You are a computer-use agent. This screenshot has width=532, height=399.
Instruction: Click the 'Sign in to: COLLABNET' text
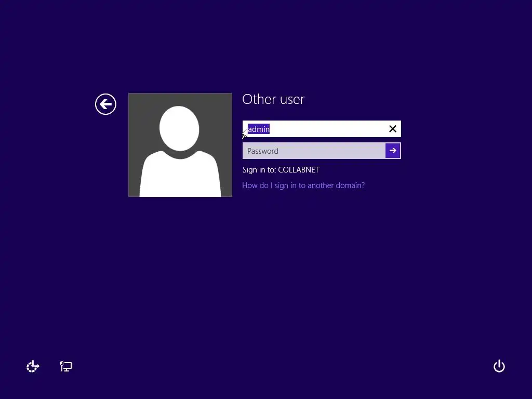[x=281, y=170]
